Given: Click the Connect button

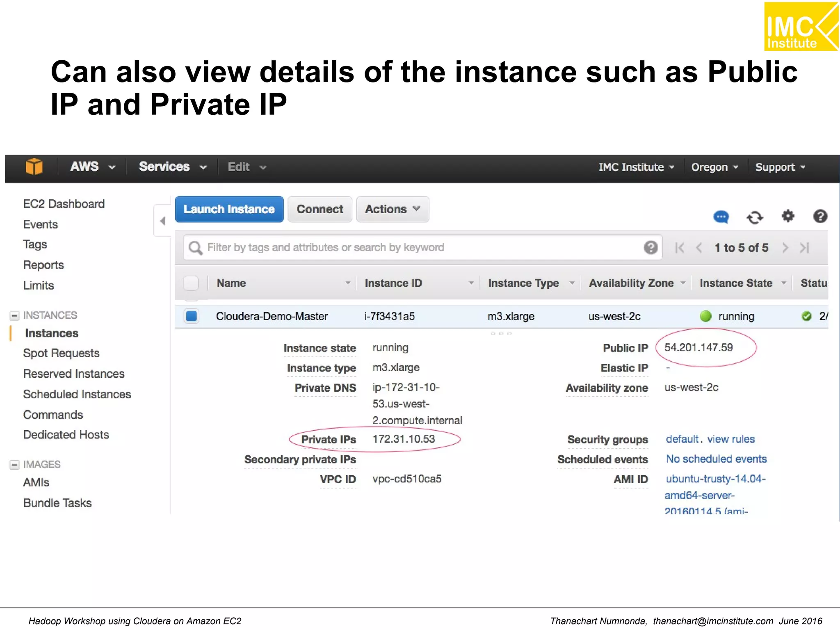Looking at the screenshot, I should [320, 209].
